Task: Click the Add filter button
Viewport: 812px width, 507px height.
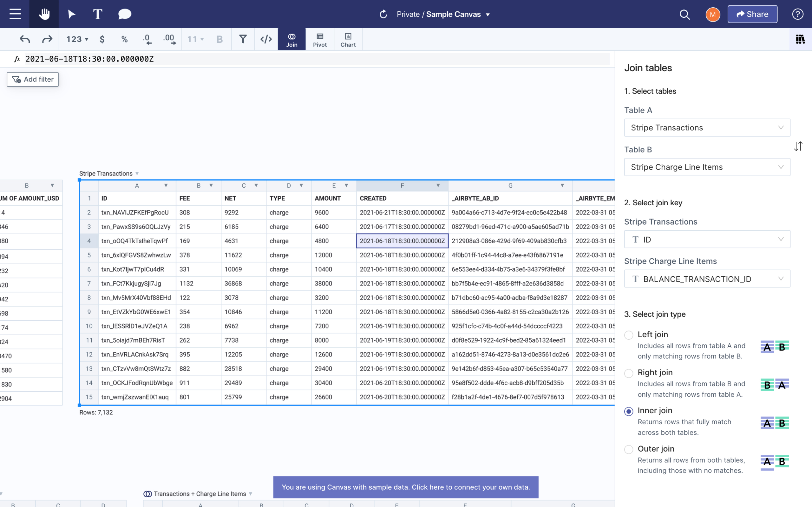Action: (x=33, y=80)
